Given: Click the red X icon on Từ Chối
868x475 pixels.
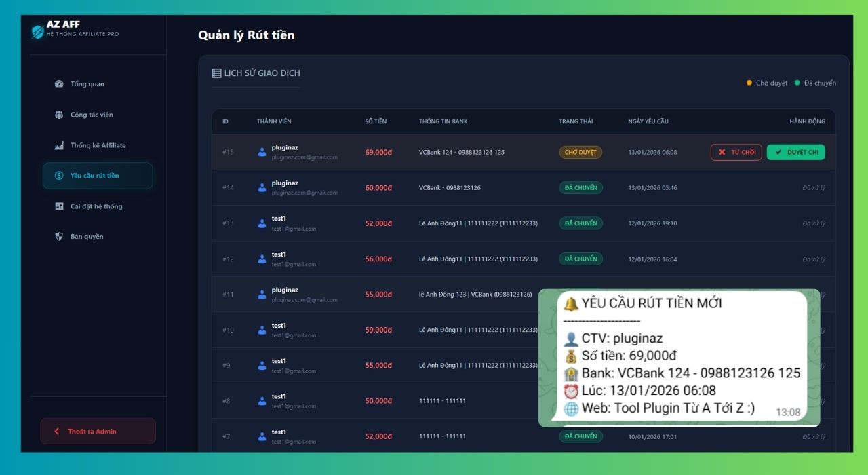Looking at the screenshot, I should tap(722, 152).
